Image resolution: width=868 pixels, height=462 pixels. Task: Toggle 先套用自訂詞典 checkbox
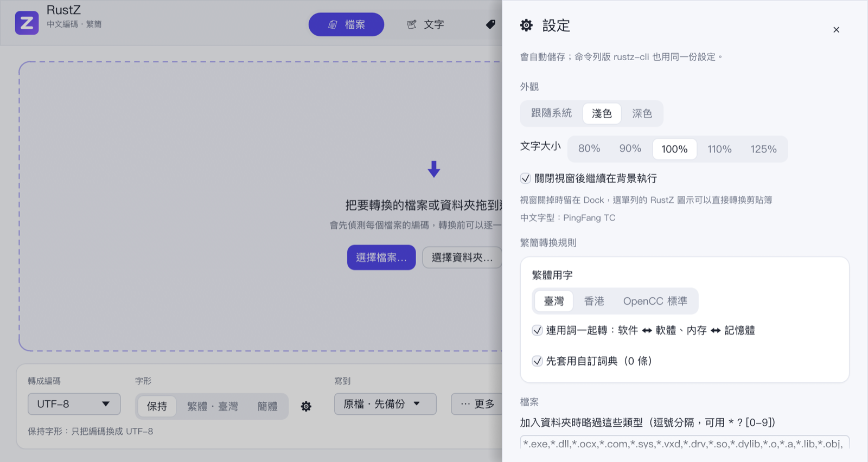coord(537,361)
